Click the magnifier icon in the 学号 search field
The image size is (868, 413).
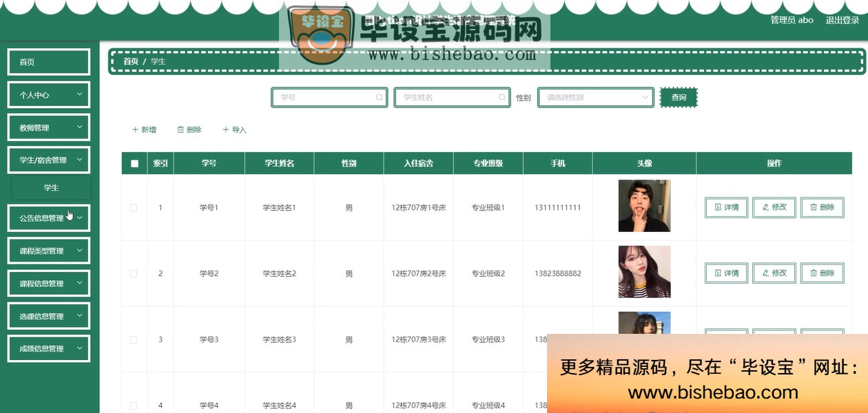(379, 98)
